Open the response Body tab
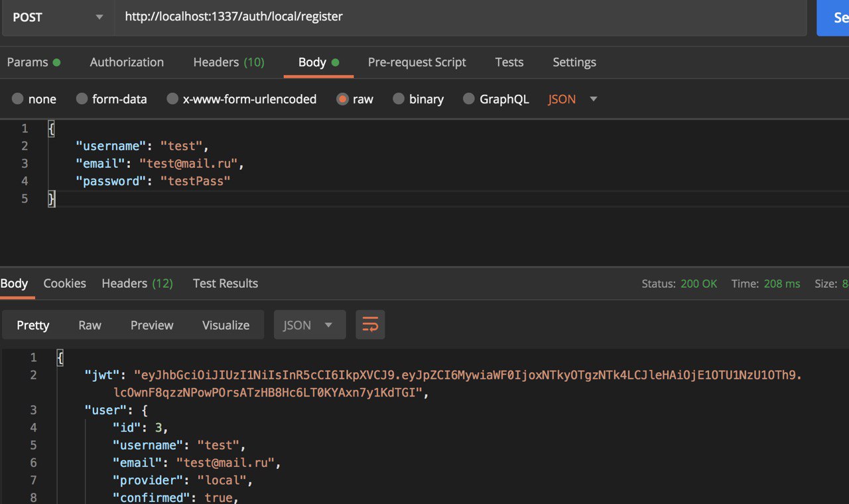This screenshot has height=504, width=849. click(14, 283)
